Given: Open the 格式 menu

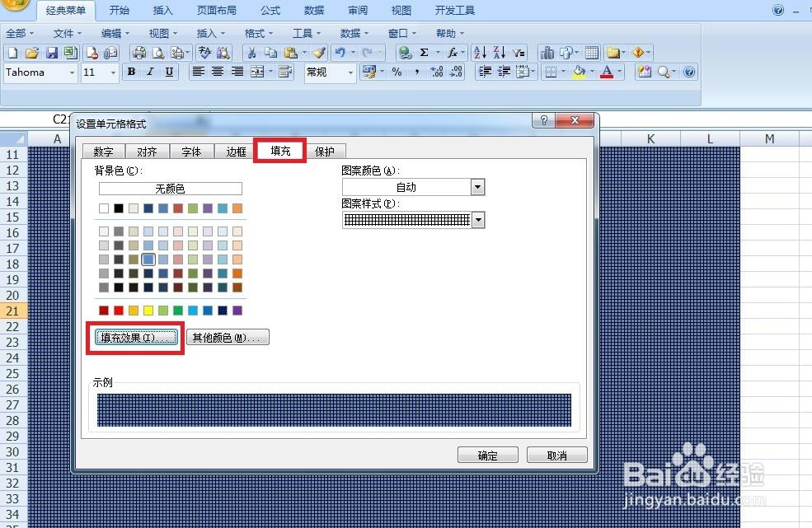Looking at the screenshot, I should pos(258,33).
